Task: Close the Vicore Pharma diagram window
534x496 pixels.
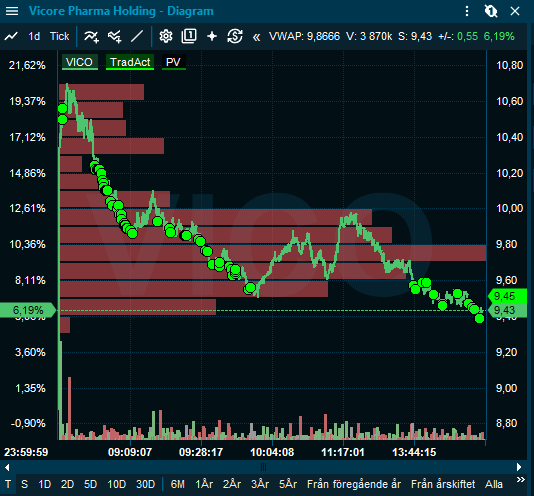Action: [x=515, y=11]
